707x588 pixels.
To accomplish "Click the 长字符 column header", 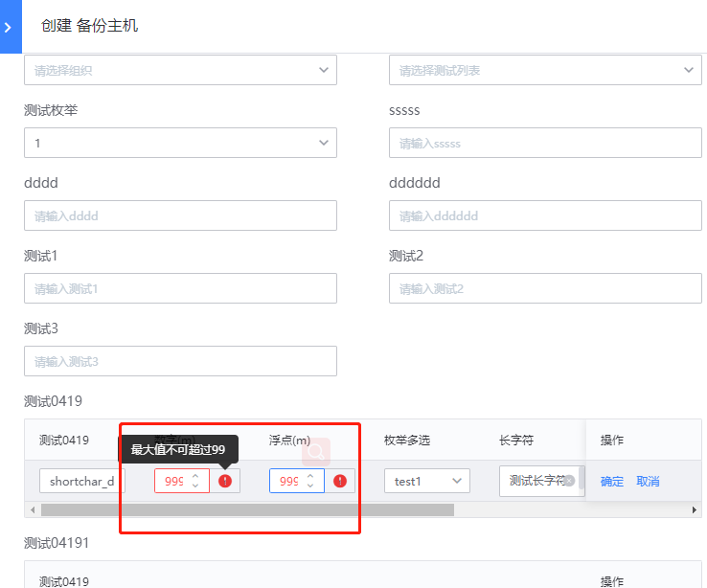I will point(516,441).
